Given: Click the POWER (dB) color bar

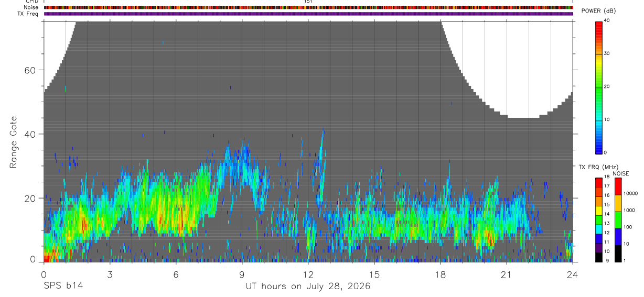Looking at the screenshot, I should (599, 87).
